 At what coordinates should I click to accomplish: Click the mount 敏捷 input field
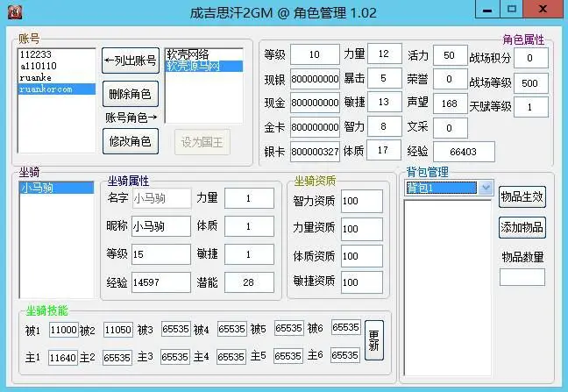249,254
